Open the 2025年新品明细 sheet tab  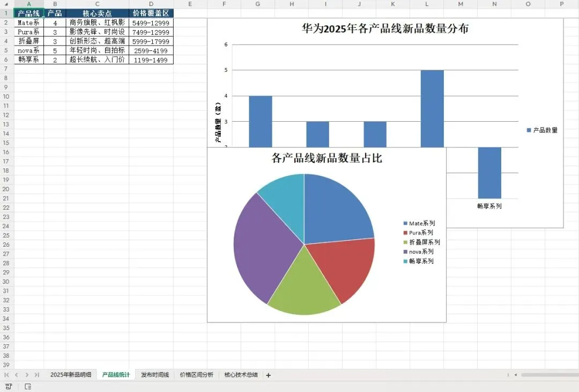[x=71, y=375]
